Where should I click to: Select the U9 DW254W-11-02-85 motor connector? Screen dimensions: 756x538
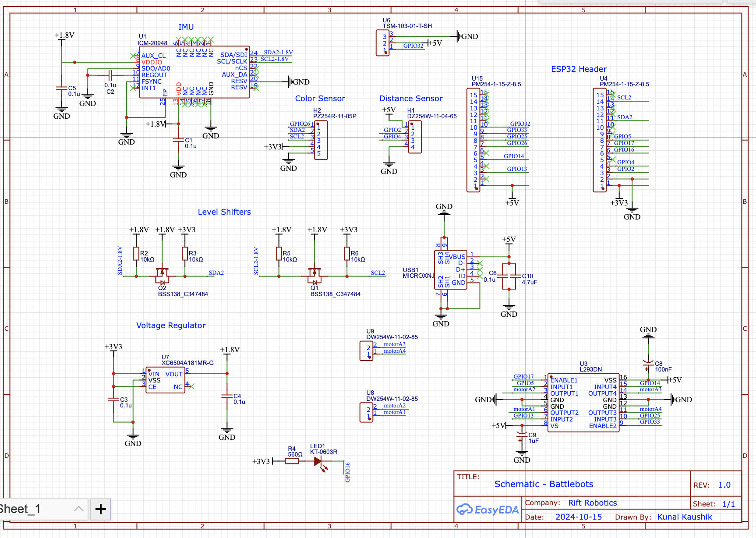(367, 351)
